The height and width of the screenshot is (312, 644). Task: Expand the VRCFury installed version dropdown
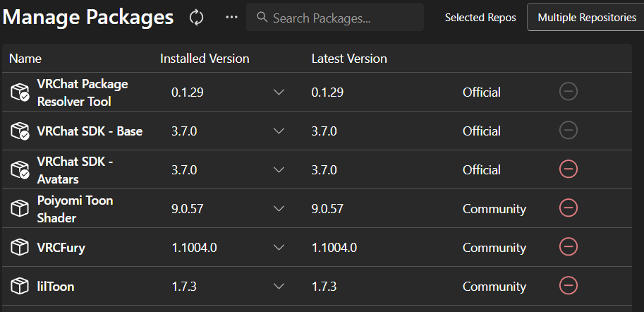coord(279,248)
